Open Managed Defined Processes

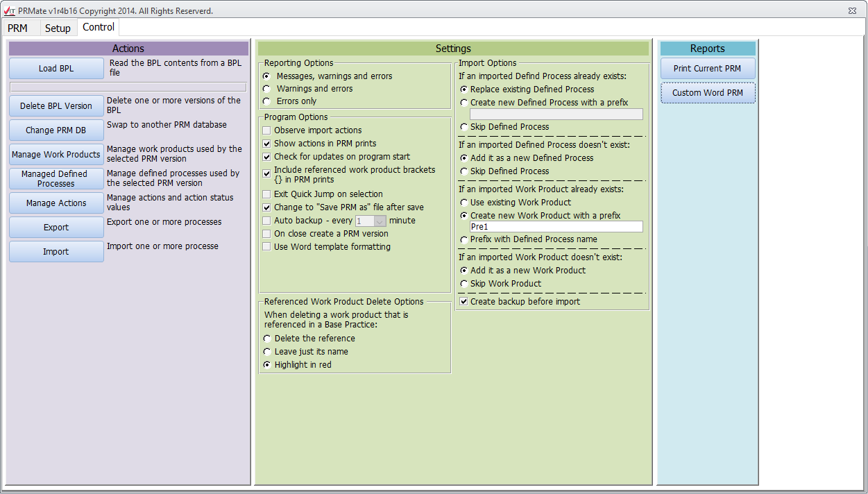tap(56, 179)
